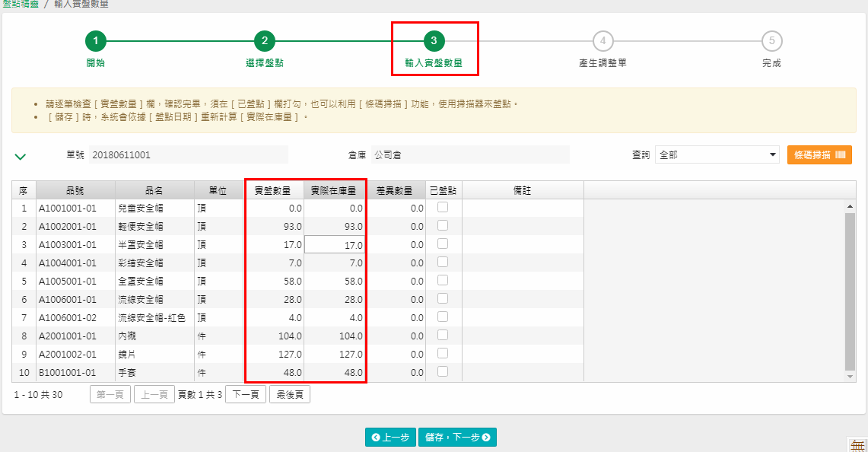Click the 備註 column header
868x452 pixels.
tap(523, 190)
